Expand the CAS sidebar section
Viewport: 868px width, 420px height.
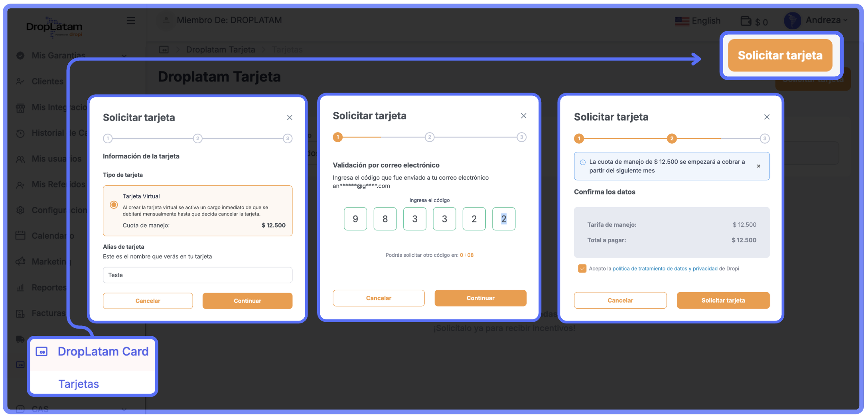[124, 409]
